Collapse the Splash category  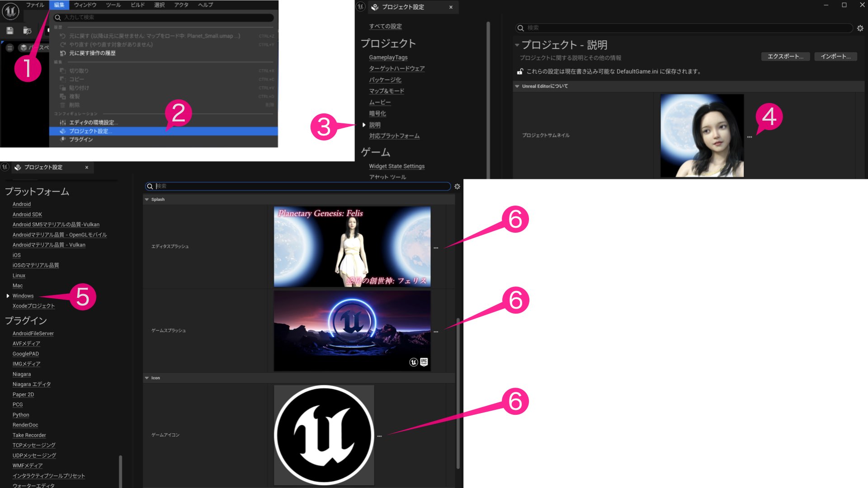coord(147,199)
